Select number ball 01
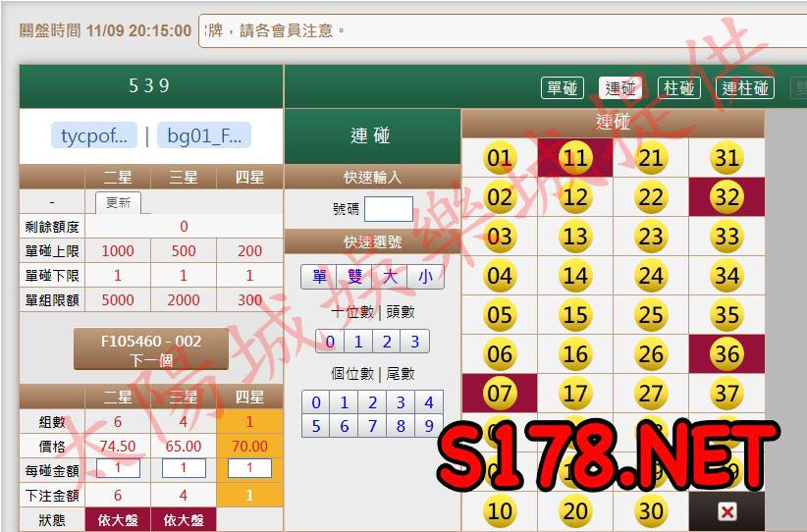Image resolution: width=807 pixels, height=532 pixels. (500, 158)
